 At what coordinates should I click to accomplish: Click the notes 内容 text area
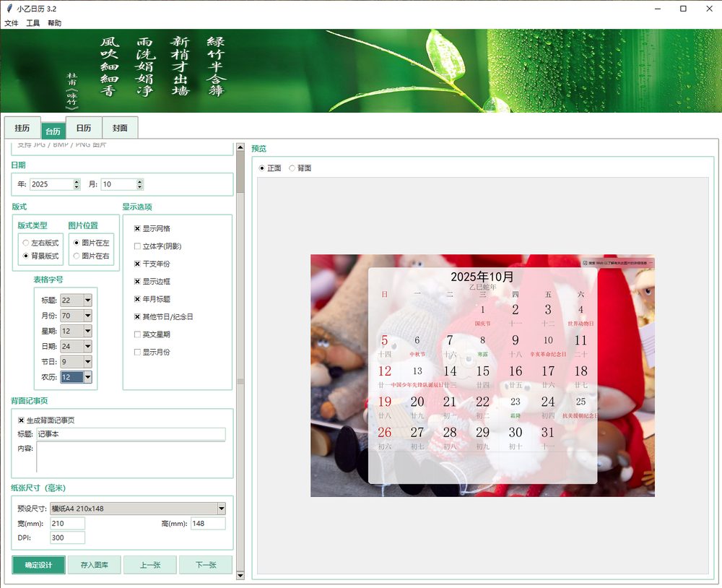pos(131,457)
